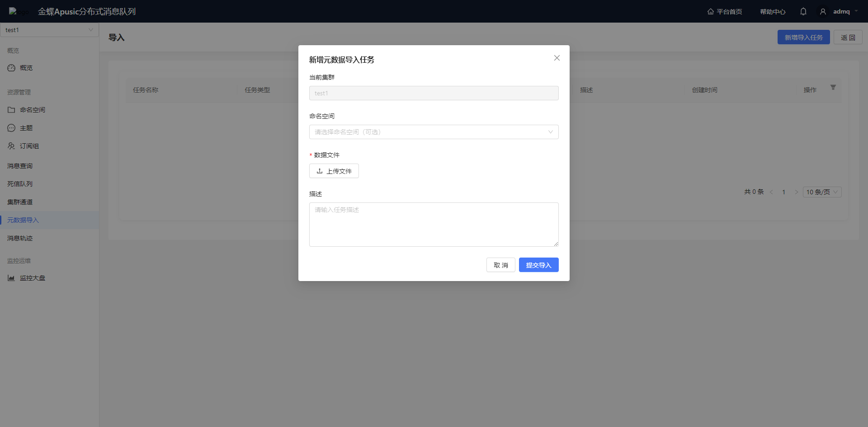The image size is (868, 427).
Task: Open the 10 条/页 page size dropdown
Action: pyautogui.click(x=822, y=192)
